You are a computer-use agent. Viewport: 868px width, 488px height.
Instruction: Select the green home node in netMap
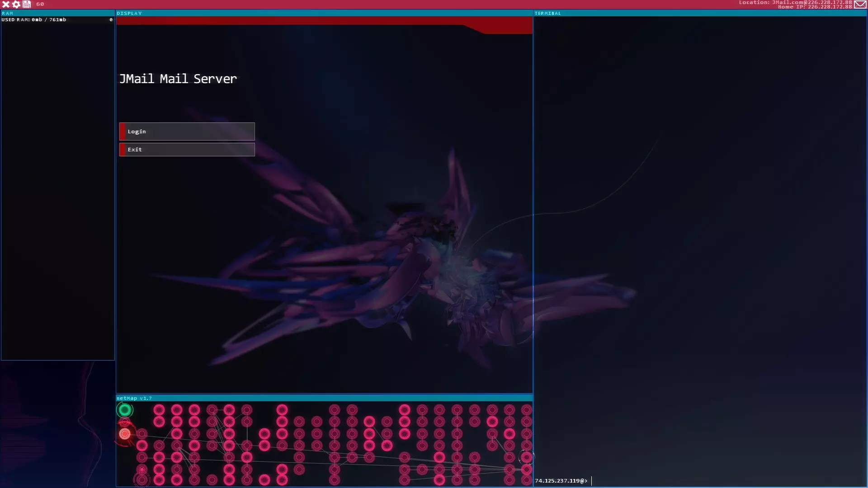tap(124, 410)
